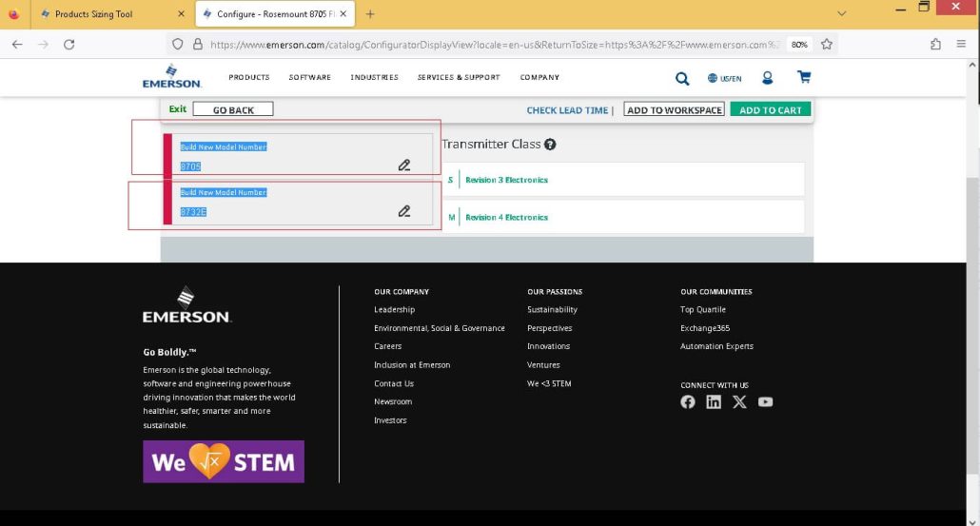Viewport: 980px width, 526px height.
Task: Go forward one page in browser
Action: click(x=43, y=45)
